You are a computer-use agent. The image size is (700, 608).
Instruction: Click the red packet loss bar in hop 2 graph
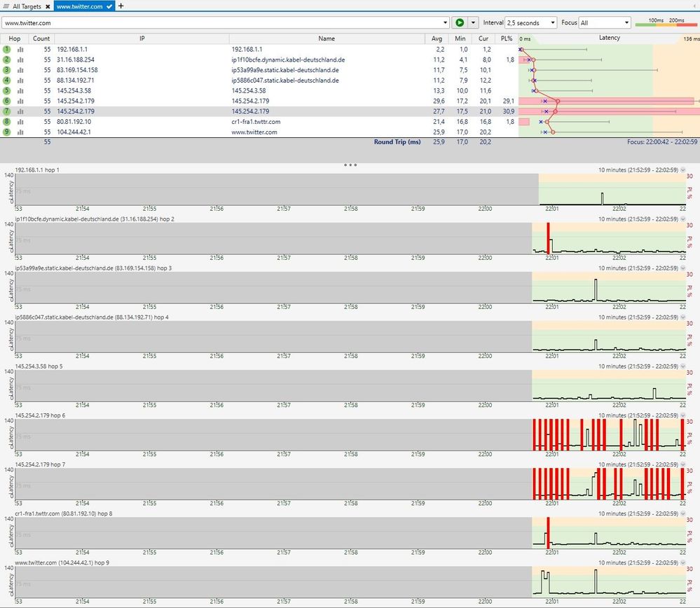click(x=548, y=238)
